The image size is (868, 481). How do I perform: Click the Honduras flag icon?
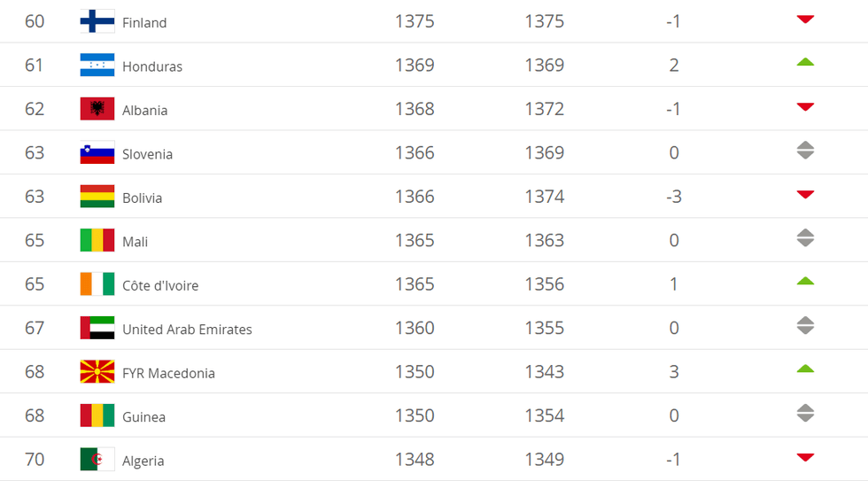click(97, 66)
